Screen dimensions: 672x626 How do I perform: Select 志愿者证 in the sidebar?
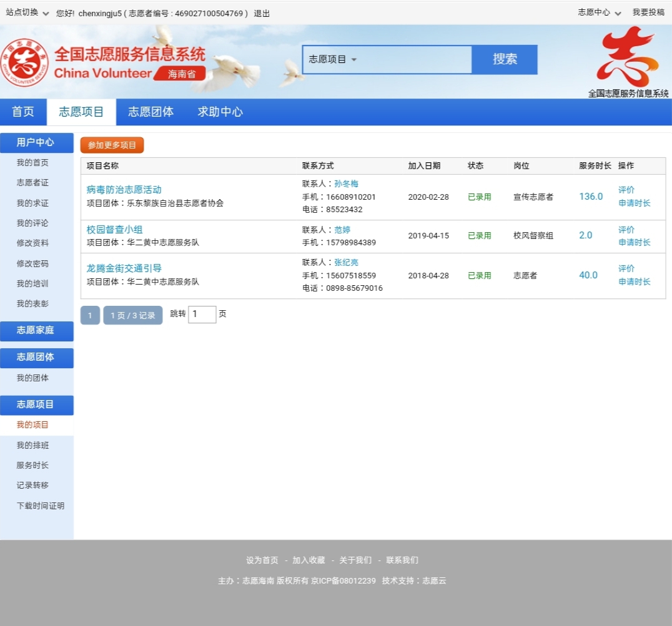(x=32, y=183)
